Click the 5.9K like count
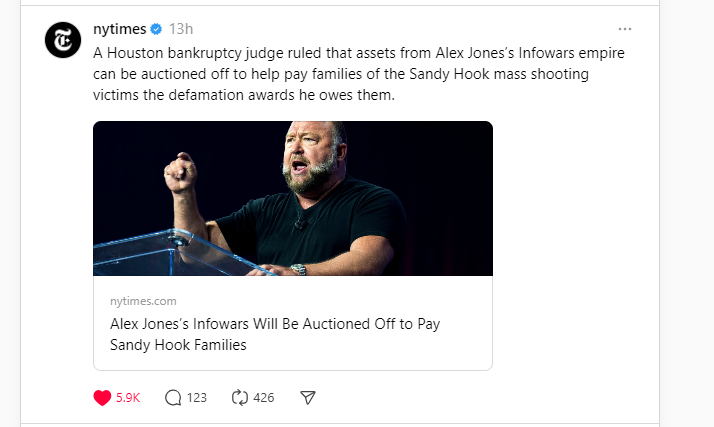The width and height of the screenshot is (714, 427). pos(128,397)
